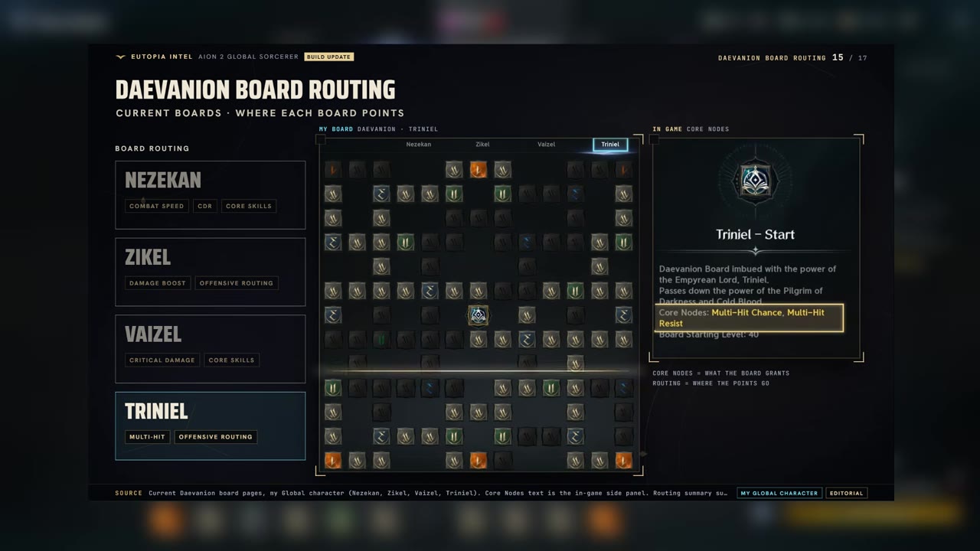
Task: Click the Damage Boost tag under Zikel
Action: [158, 283]
